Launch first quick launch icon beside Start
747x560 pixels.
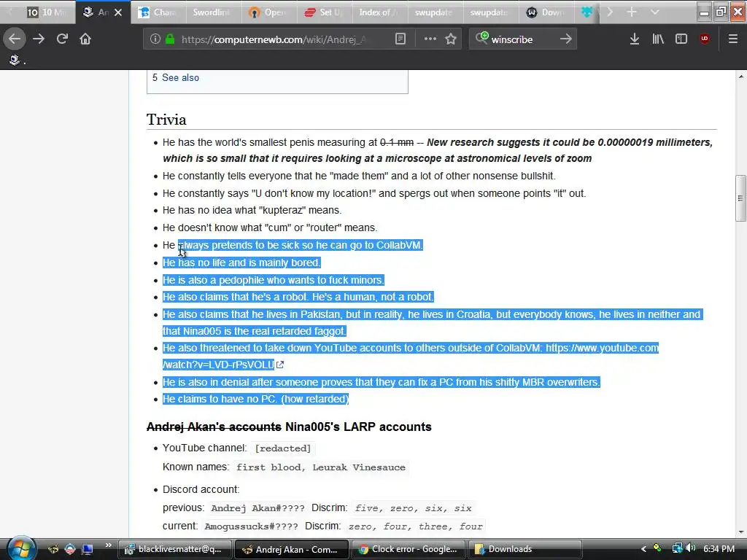tap(53, 549)
